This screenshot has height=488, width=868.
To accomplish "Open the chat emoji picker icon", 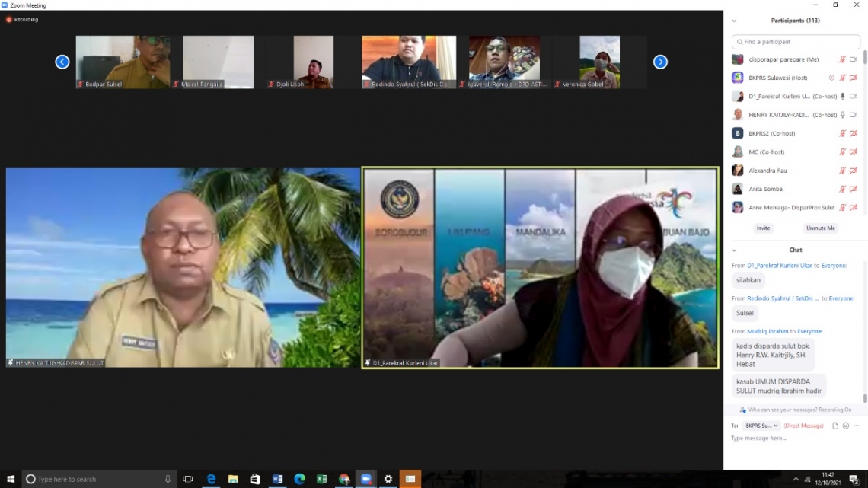I will (x=845, y=426).
